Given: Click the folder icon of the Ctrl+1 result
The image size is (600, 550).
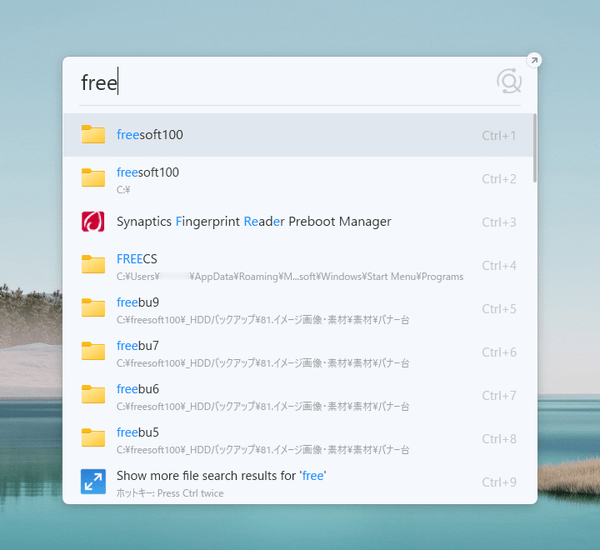Looking at the screenshot, I should 93,134.
